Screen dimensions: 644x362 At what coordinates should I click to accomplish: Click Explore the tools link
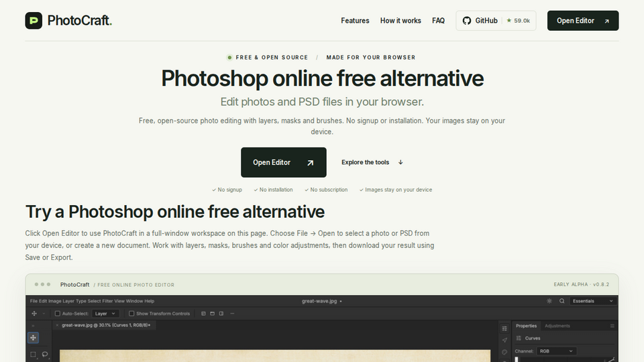point(372,162)
